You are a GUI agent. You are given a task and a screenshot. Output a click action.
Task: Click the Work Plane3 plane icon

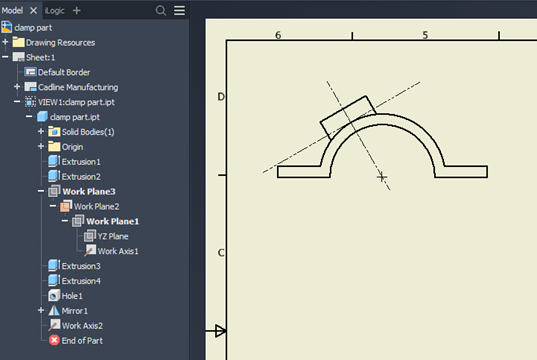54,191
